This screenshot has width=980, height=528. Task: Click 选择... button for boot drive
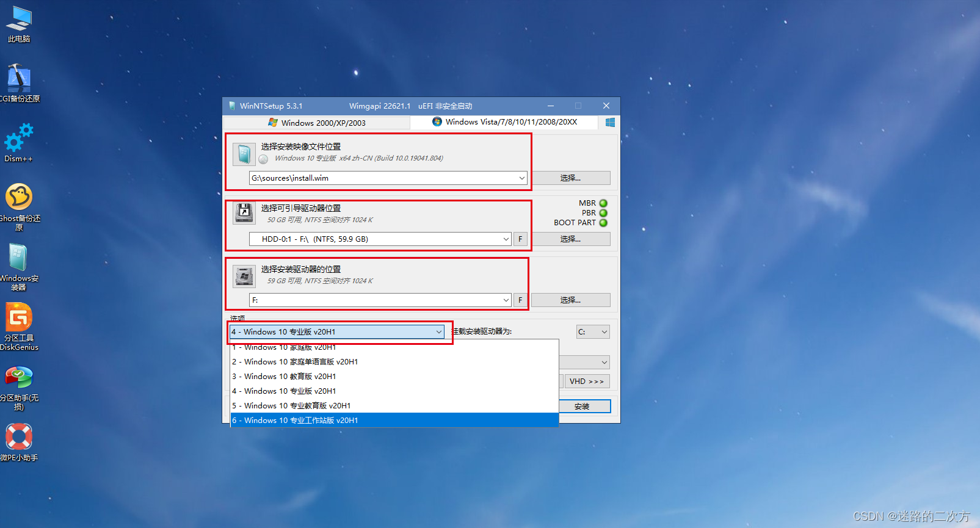(571, 239)
